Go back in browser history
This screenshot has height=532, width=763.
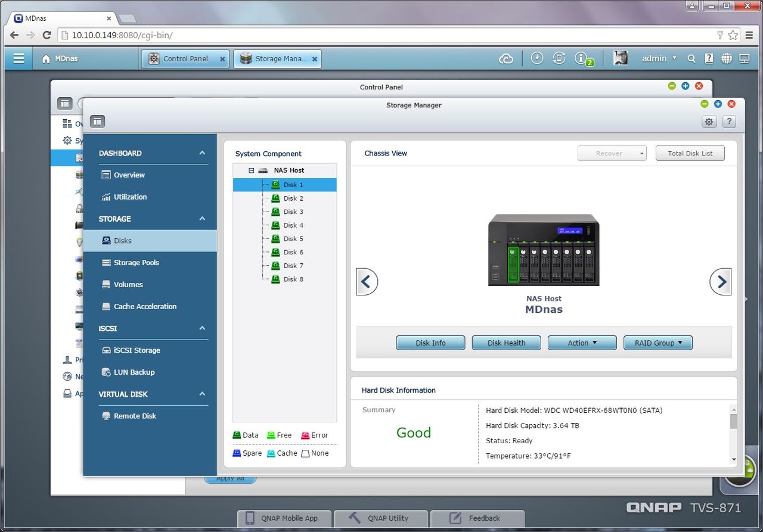coord(14,35)
